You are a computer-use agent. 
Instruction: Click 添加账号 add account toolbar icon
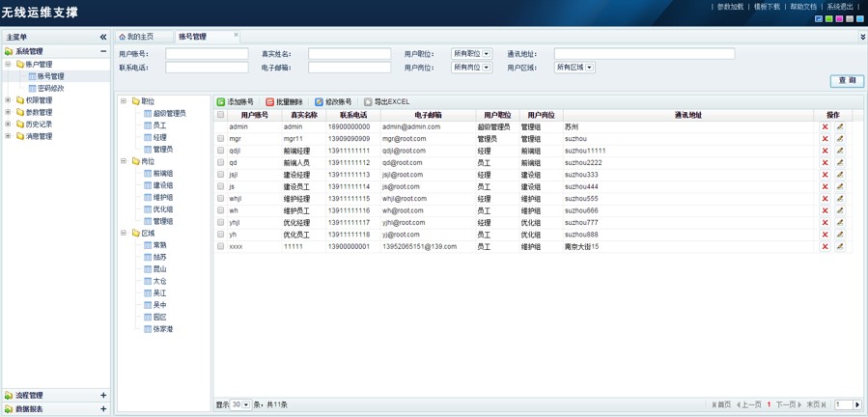pyautogui.click(x=221, y=102)
